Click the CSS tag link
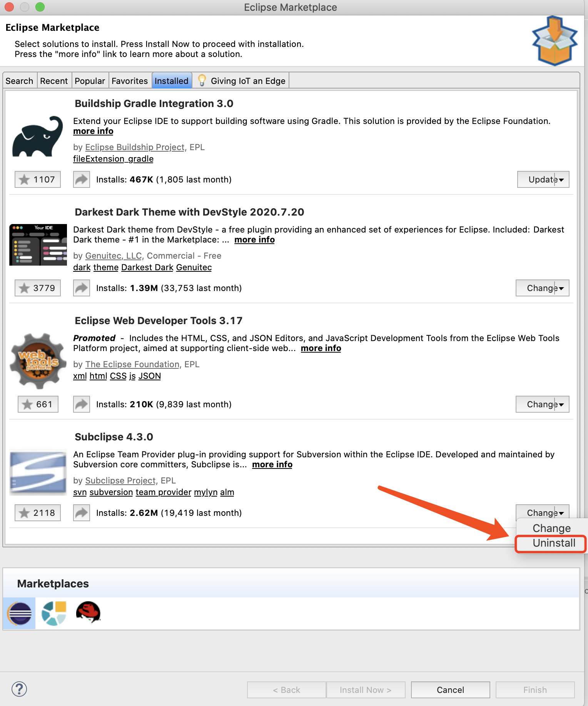This screenshot has height=706, width=588. 118,376
